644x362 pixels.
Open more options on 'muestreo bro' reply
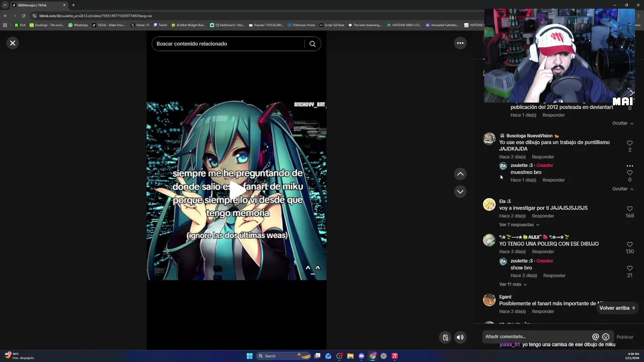point(629,166)
